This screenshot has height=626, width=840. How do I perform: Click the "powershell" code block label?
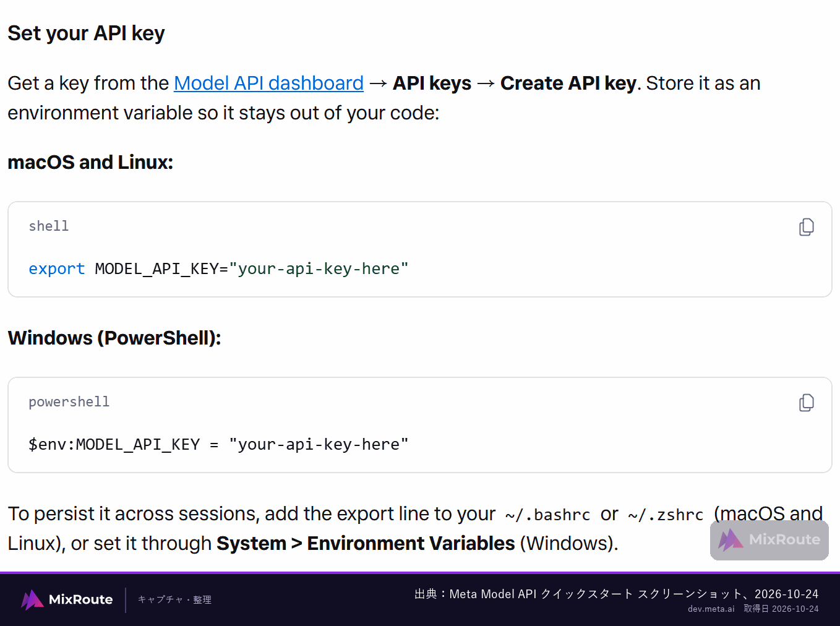point(69,402)
